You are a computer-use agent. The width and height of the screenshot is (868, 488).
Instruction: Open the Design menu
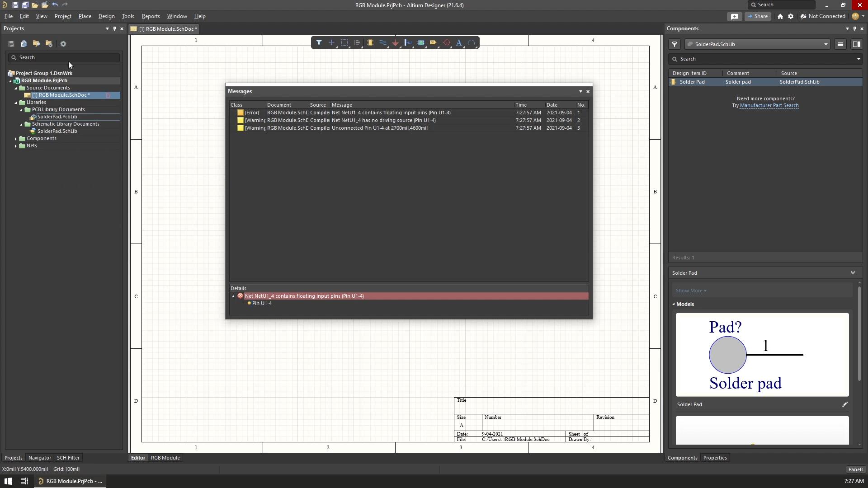click(106, 16)
